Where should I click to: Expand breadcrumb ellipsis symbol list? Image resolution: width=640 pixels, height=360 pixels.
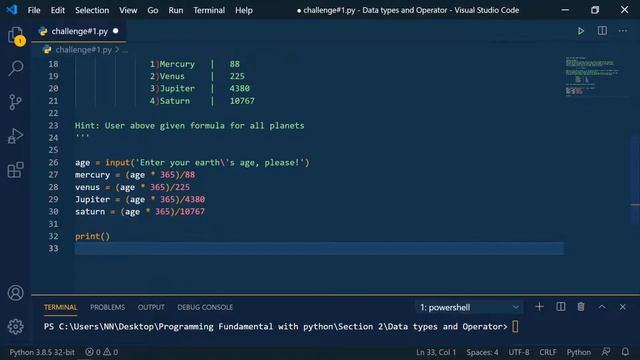tap(125, 50)
